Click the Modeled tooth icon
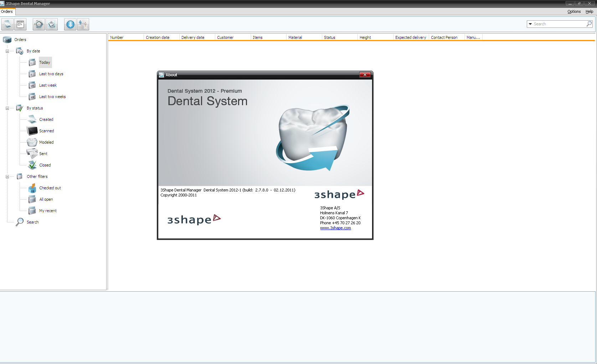This screenshot has width=597, height=364. [x=32, y=142]
